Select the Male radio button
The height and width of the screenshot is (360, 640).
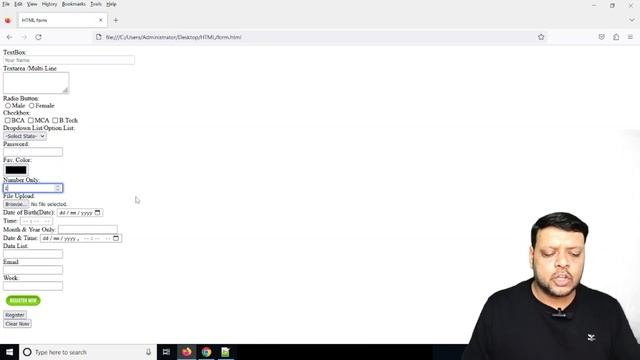click(x=8, y=106)
